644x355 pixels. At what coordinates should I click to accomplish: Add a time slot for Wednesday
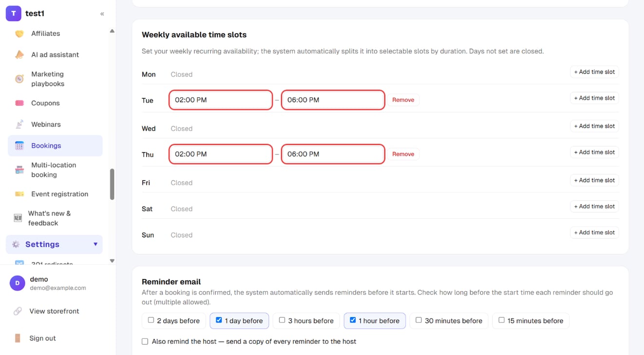tap(594, 126)
